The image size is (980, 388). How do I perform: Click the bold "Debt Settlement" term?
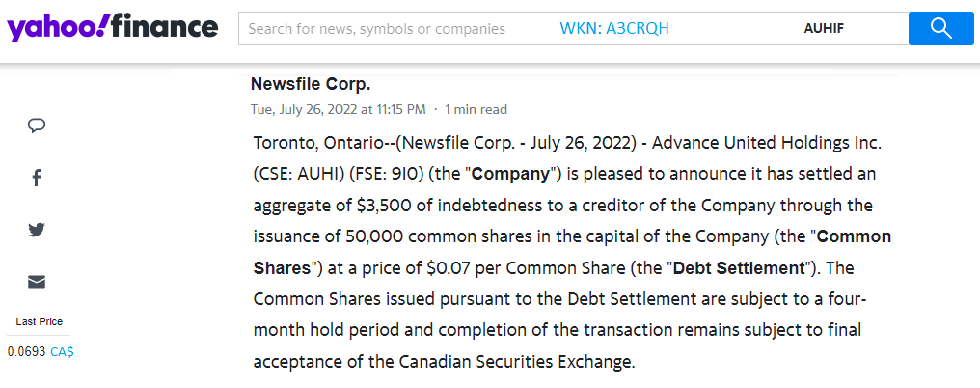tap(751, 267)
